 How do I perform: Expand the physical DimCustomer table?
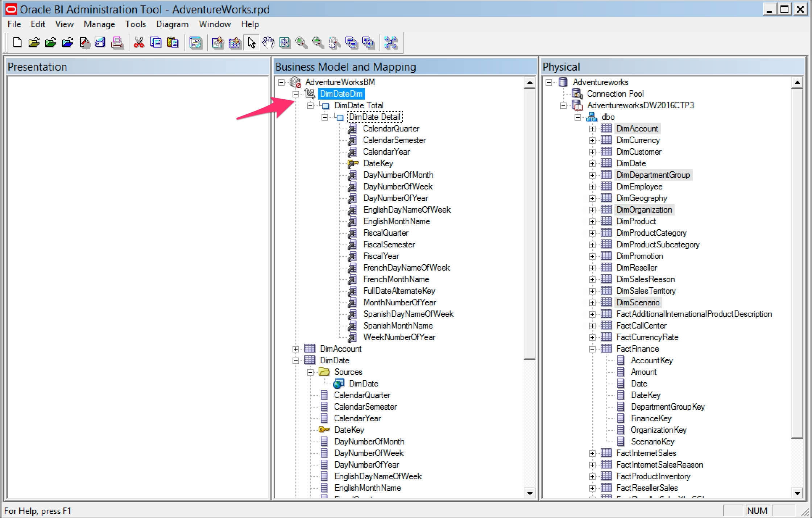coord(592,152)
